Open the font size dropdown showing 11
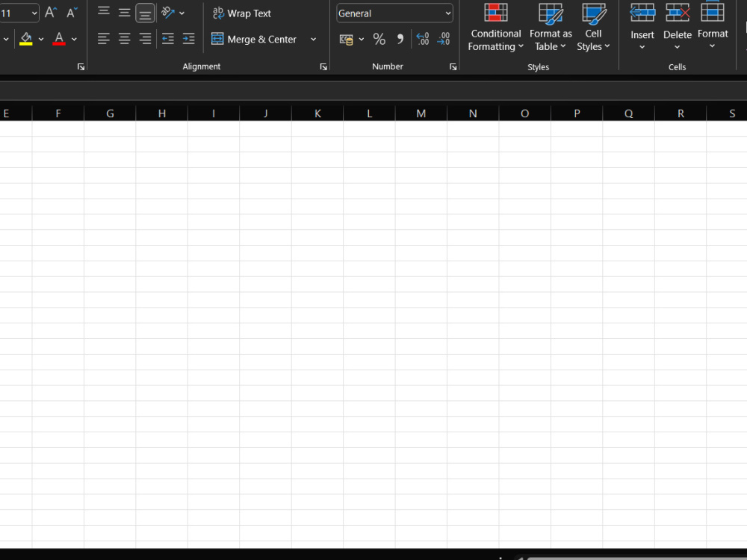Viewport: 747px width, 560px height. click(x=34, y=13)
